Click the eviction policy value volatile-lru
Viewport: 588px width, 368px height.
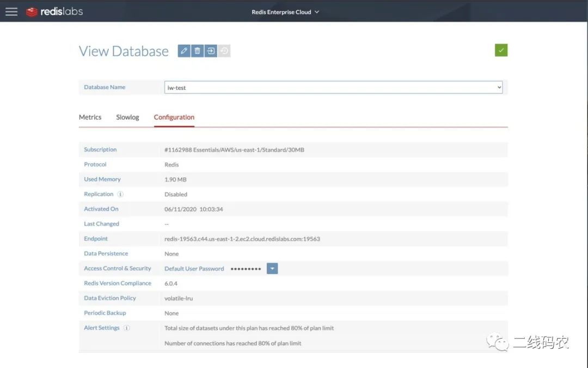pos(179,298)
